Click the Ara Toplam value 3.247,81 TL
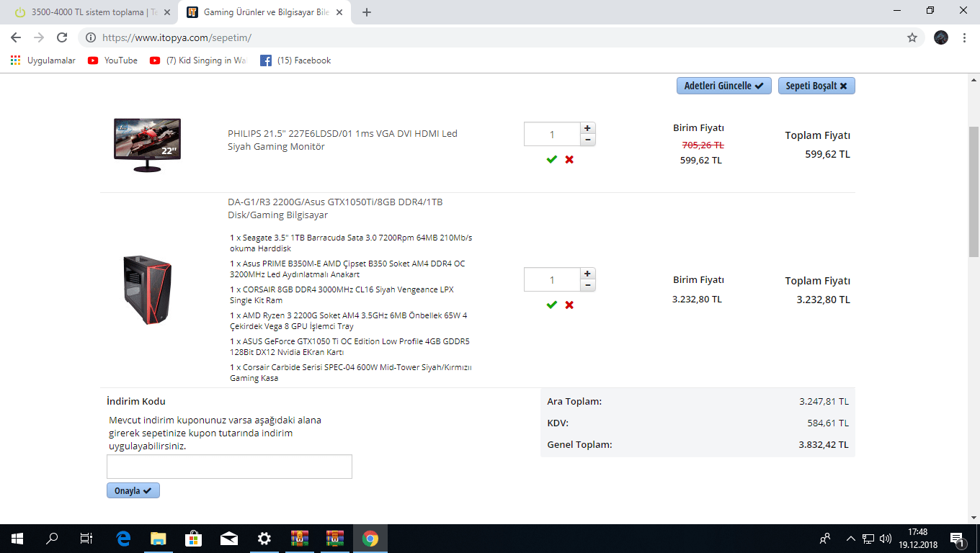Screen dimensions: 980x553 click(824, 401)
